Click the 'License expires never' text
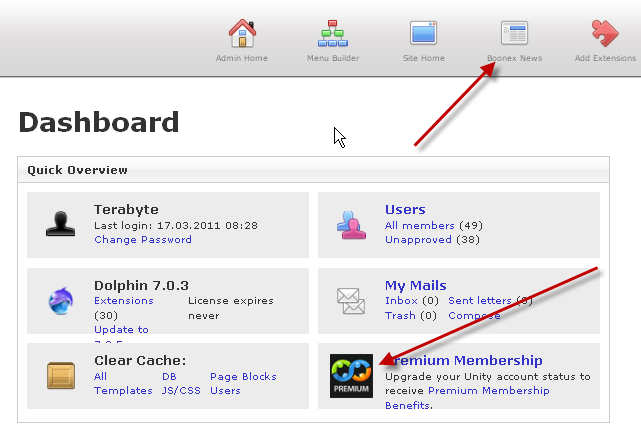 click(x=231, y=308)
